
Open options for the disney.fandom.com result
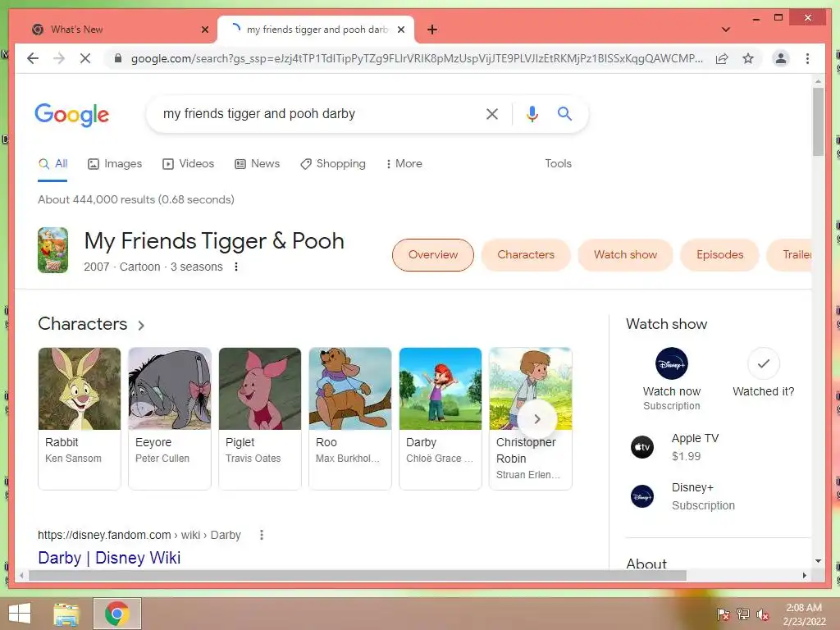pyautogui.click(x=262, y=535)
